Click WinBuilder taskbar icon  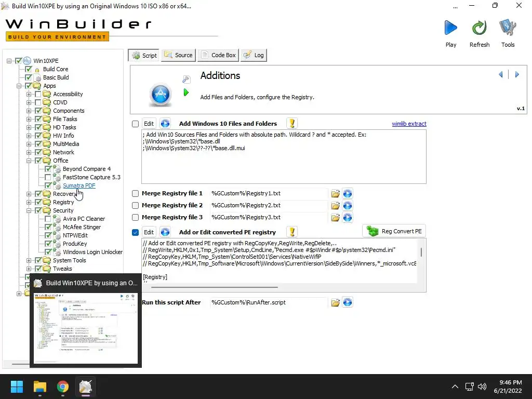(x=86, y=387)
